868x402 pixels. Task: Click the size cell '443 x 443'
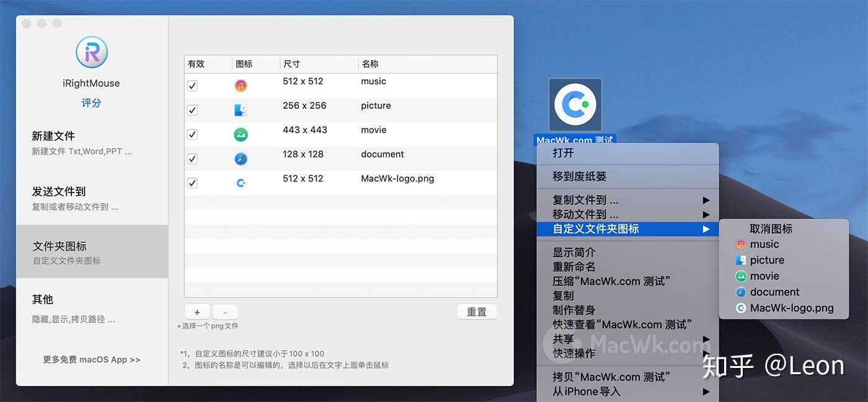coord(304,129)
